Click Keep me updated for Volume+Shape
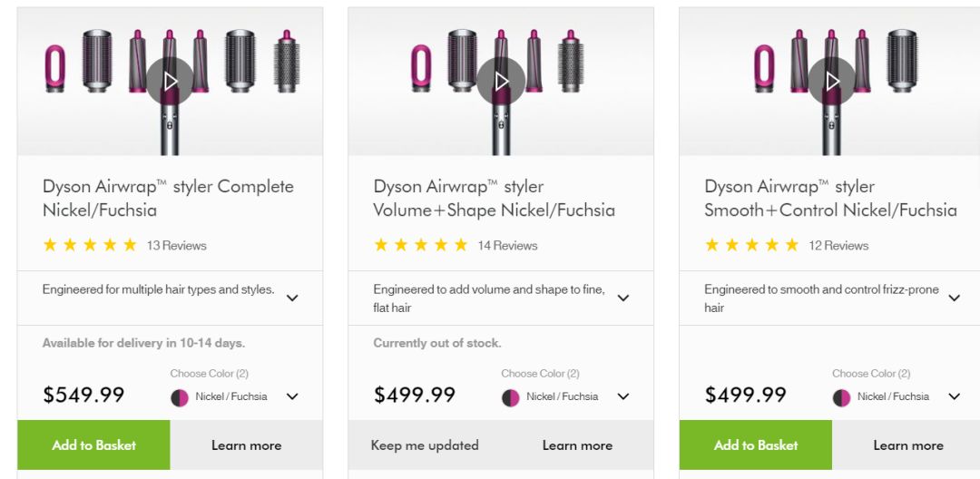 click(x=425, y=445)
